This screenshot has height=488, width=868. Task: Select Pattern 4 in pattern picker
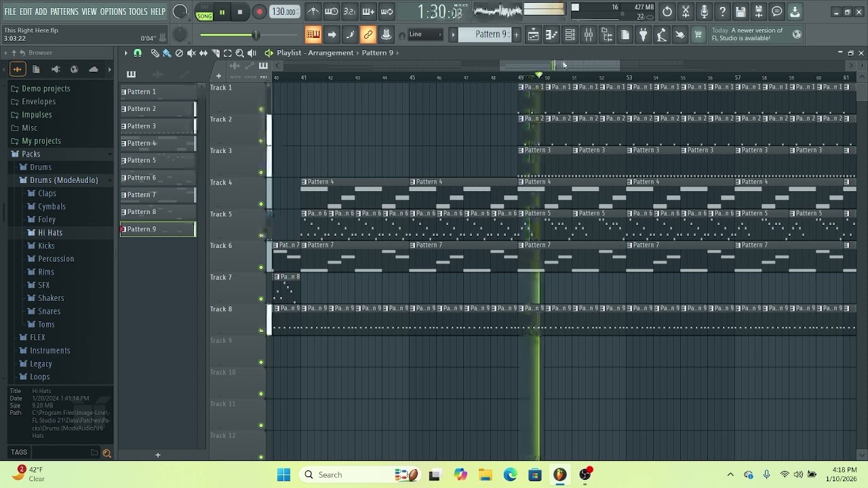click(158, 143)
